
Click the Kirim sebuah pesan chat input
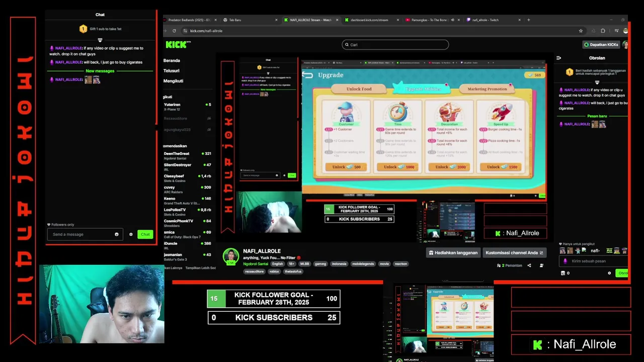click(x=594, y=261)
